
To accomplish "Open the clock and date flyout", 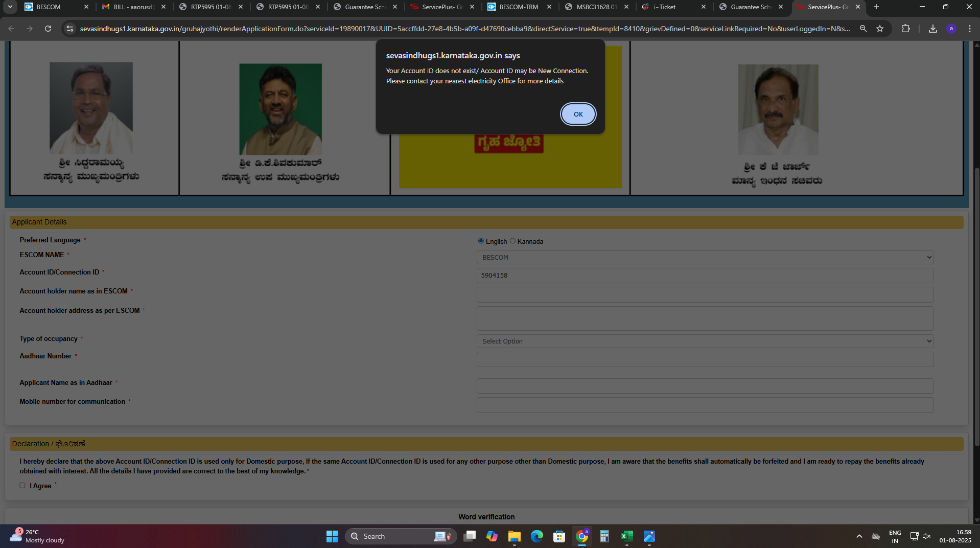I will point(955,536).
